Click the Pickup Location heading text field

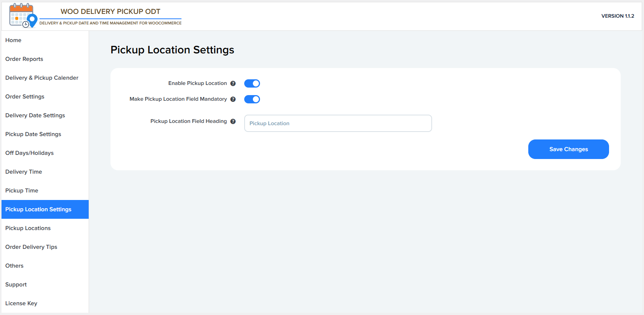338,123
